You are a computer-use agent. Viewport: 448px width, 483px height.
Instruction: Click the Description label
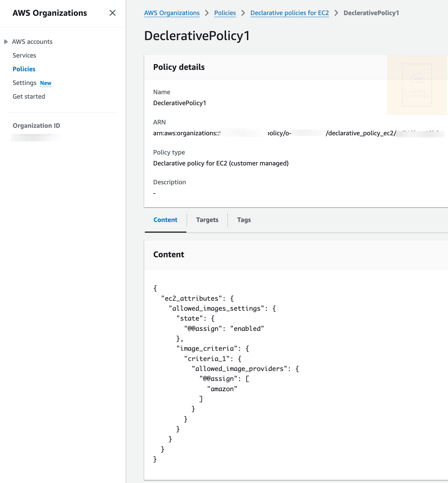click(170, 182)
